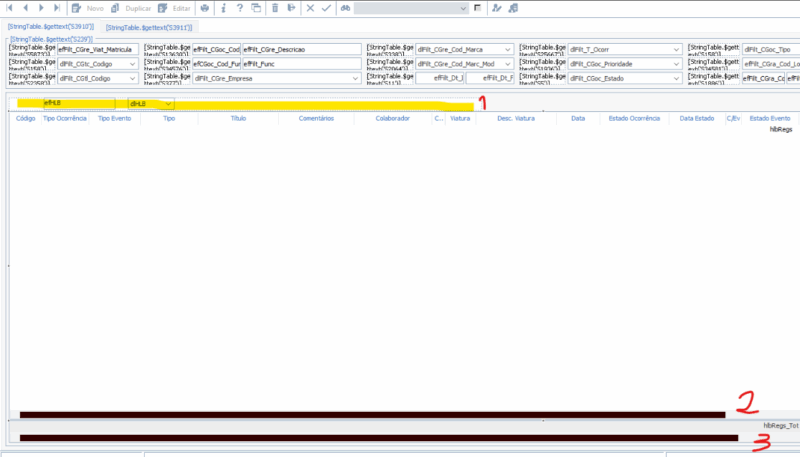Click the Tipo Ocorrência column header
This screenshot has height=457, width=800.
(64, 118)
